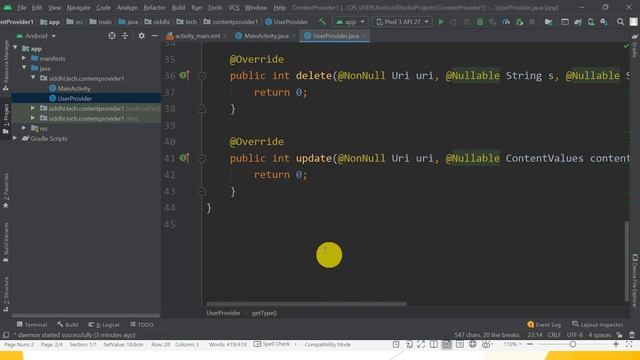The image size is (640, 360).
Task: Click the getType() breadcrumb
Action: pyautogui.click(x=264, y=313)
